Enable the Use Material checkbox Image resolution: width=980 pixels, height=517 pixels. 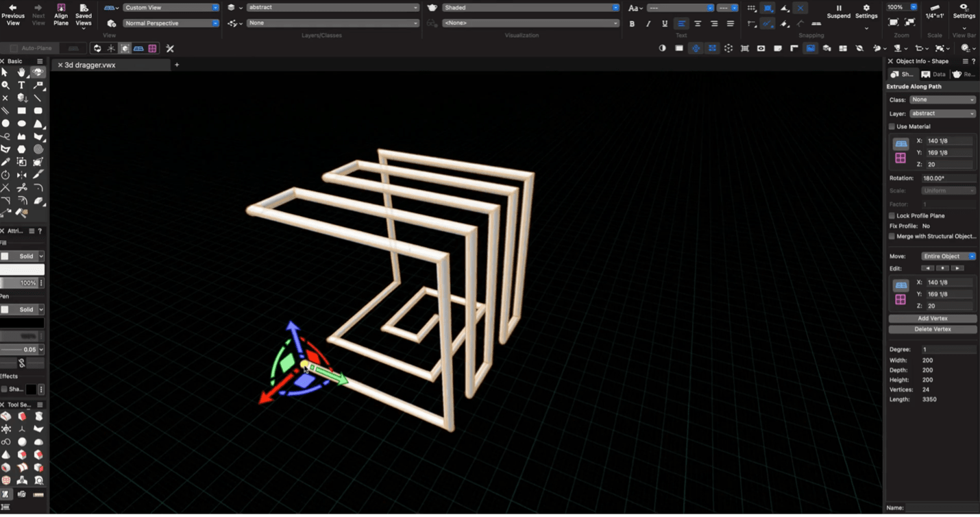tap(892, 127)
